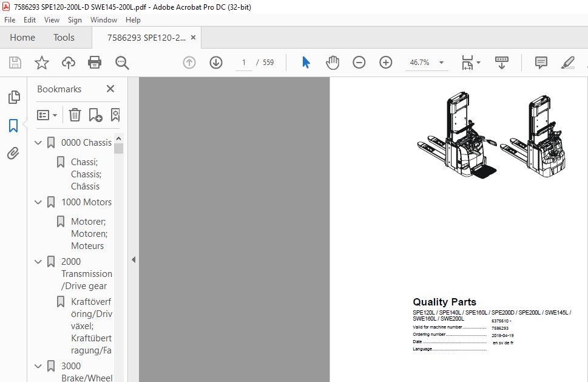Activate the Hand pan tool
Viewport: 588px width, 382px height.
coord(333,63)
